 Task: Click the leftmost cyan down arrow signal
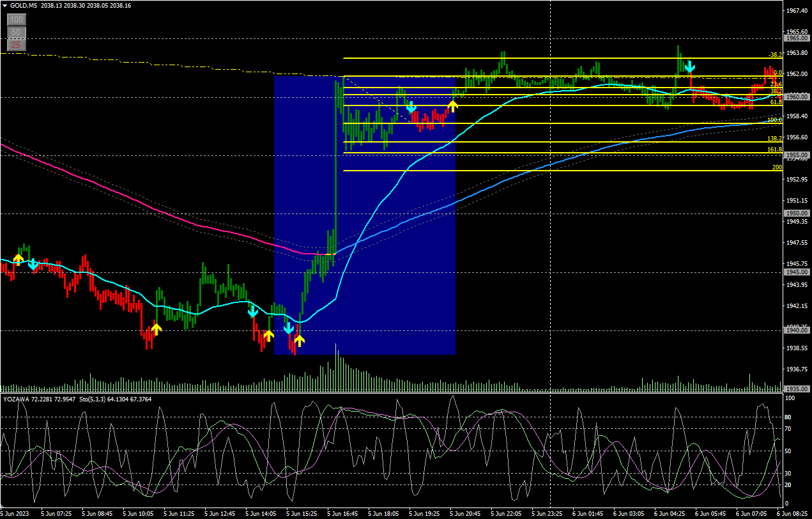click(33, 263)
